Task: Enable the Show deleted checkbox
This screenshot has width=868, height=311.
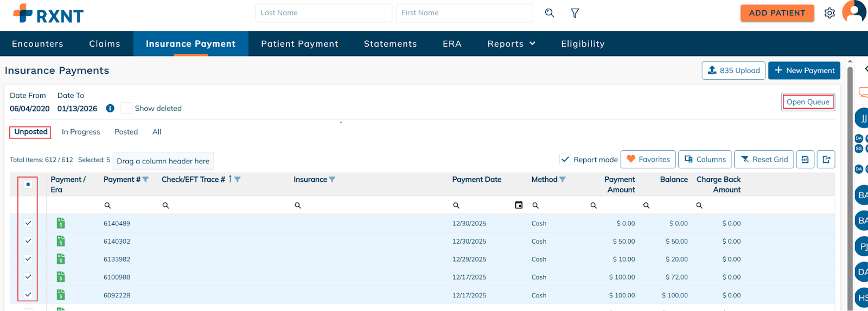Action: point(126,109)
